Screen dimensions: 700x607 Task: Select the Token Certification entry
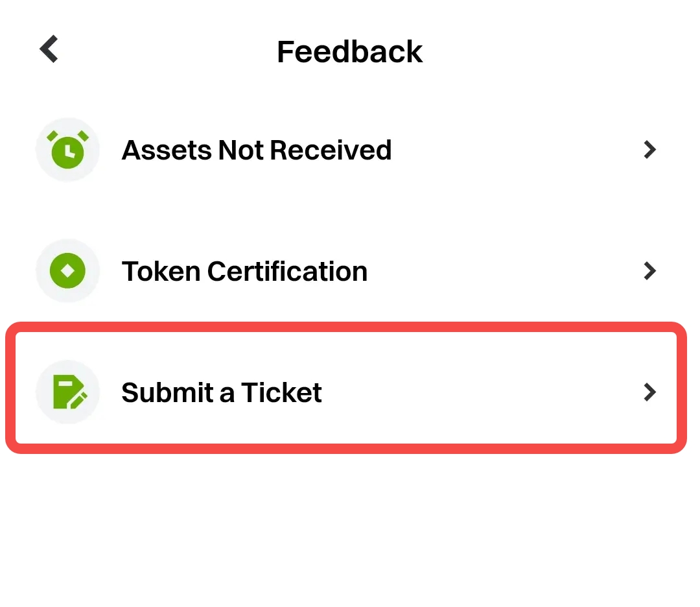244,270
